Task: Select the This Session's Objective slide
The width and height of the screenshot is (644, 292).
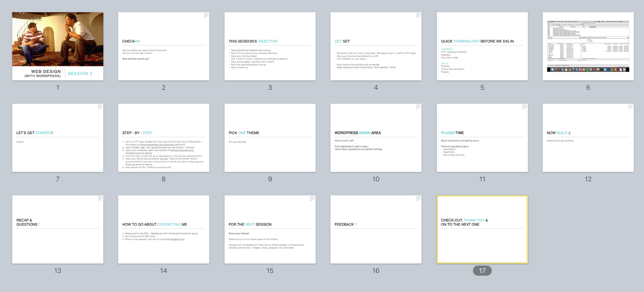Action: (270, 46)
